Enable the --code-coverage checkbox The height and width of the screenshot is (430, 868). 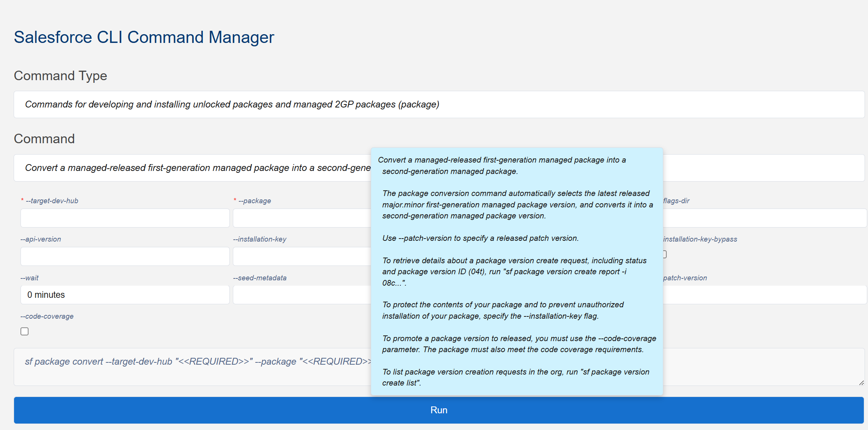coord(25,332)
